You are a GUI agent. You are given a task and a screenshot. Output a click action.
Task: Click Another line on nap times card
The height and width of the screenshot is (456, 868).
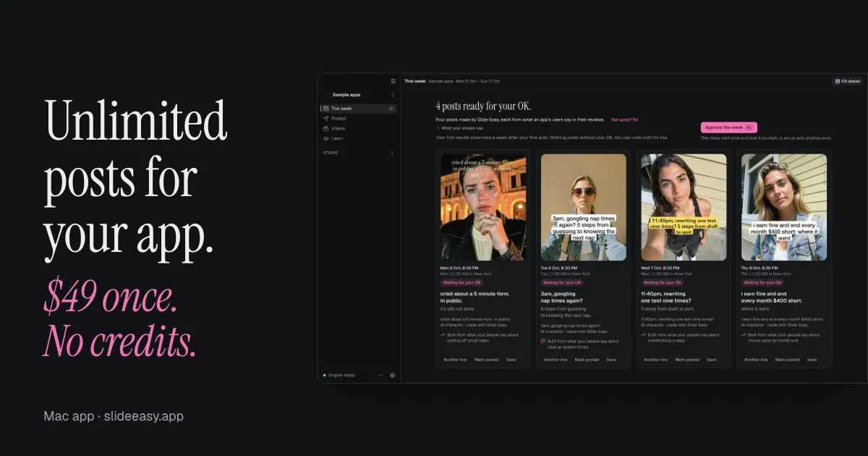coord(555,360)
